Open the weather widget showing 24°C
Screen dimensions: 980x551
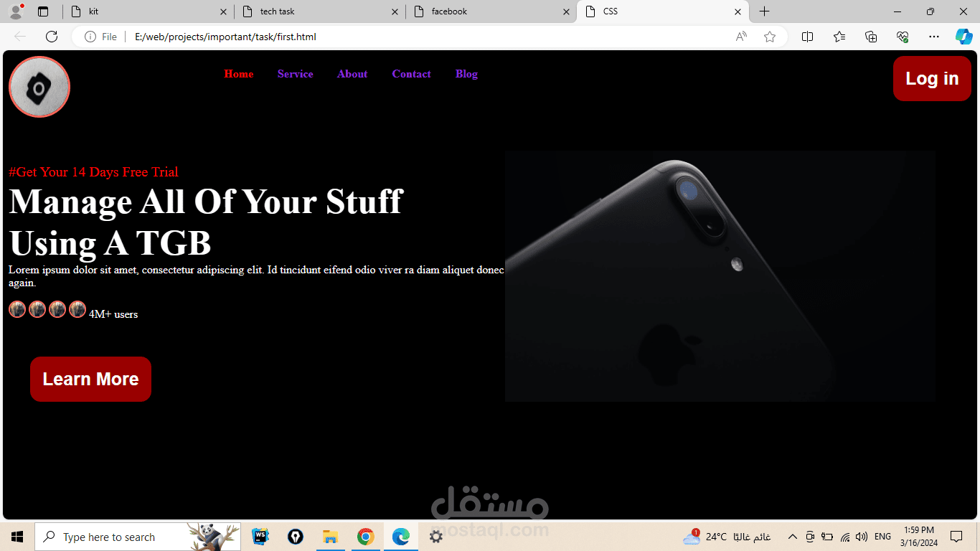[727, 537]
